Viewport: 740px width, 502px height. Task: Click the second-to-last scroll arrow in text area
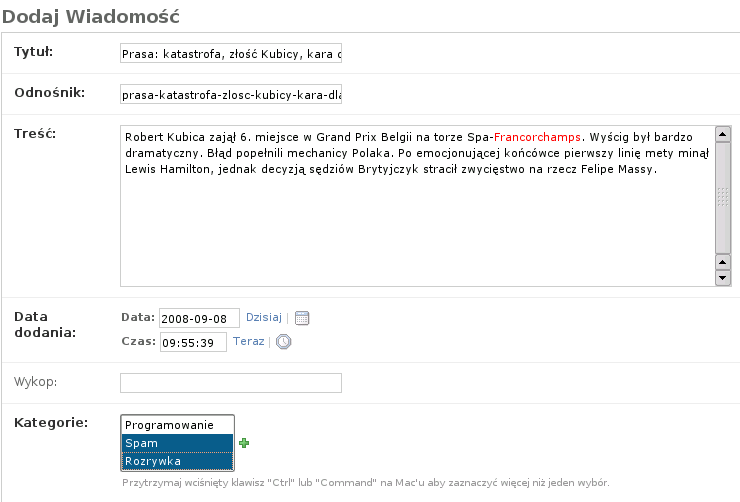pyautogui.click(x=723, y=263)
